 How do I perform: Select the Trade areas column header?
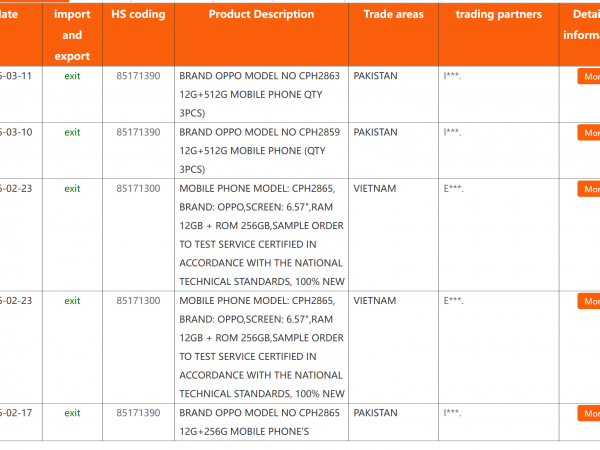(393, 14)
